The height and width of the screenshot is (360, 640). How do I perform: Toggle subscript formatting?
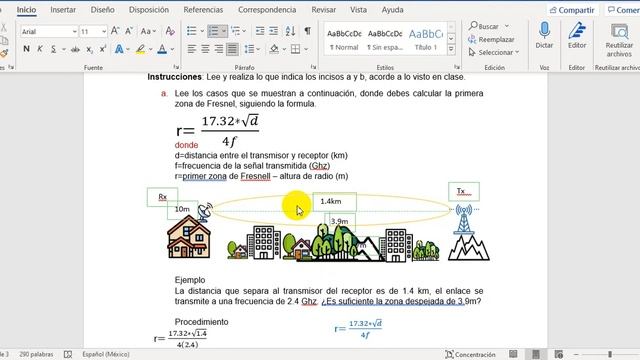click(89, 49)
